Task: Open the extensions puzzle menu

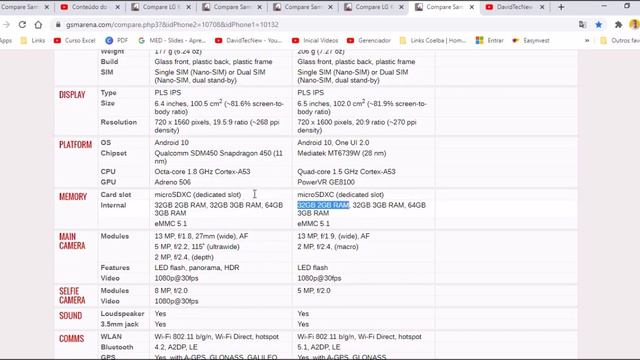Action: [x=618, y=25]
